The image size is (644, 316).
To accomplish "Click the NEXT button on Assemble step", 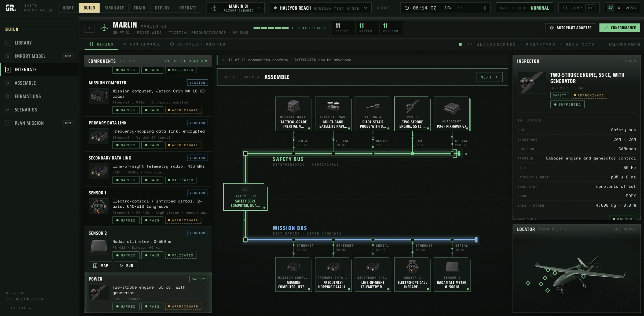I will [x=489, y=77].
